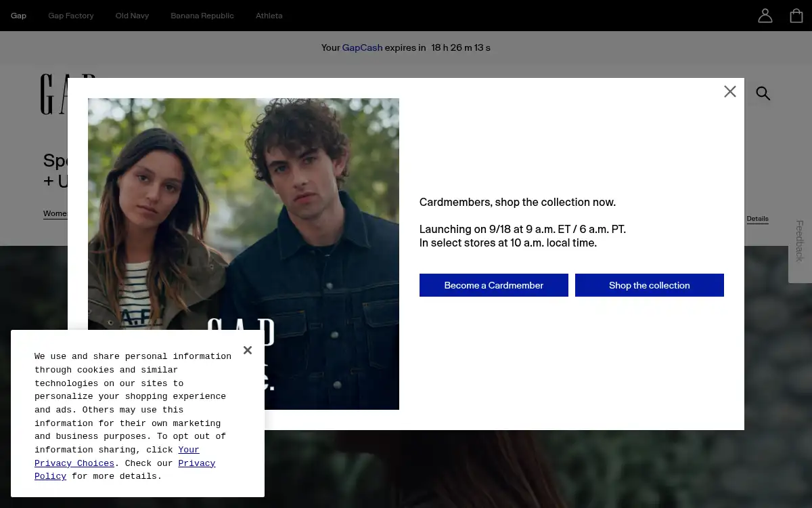Click Become a Cardmember button

[x=494, y=285]
